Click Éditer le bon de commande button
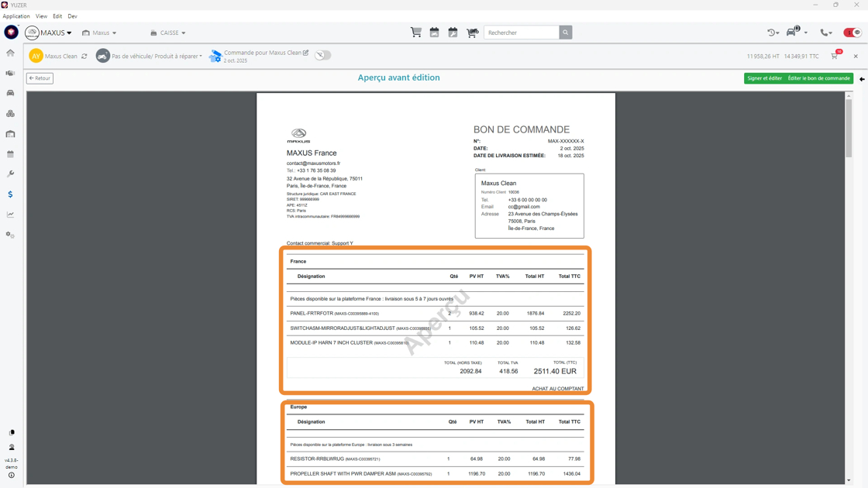 [818, 78]
